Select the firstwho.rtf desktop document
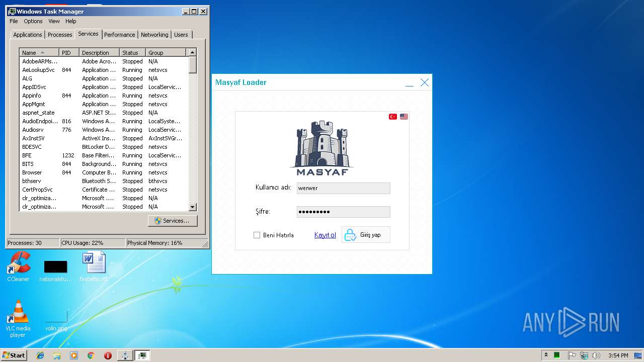This screenshot has width=644, height=362. [x=94, y=266]
